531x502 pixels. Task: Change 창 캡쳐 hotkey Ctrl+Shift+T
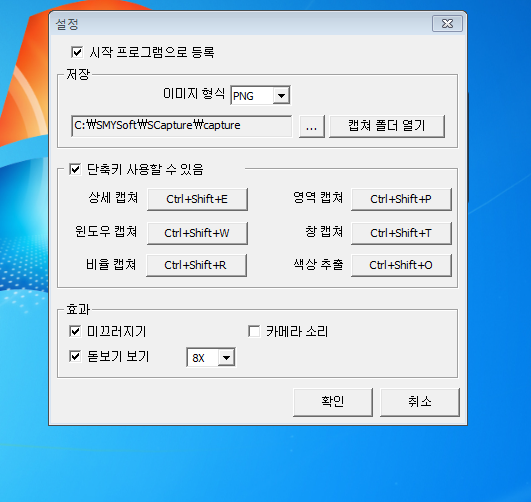[401, 233]
